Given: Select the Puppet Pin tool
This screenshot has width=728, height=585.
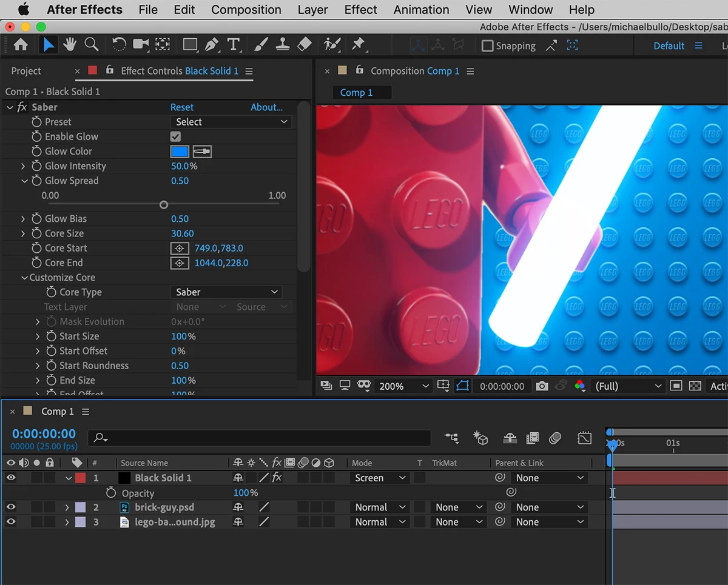Looking at the screenshot, I should 359,44.
